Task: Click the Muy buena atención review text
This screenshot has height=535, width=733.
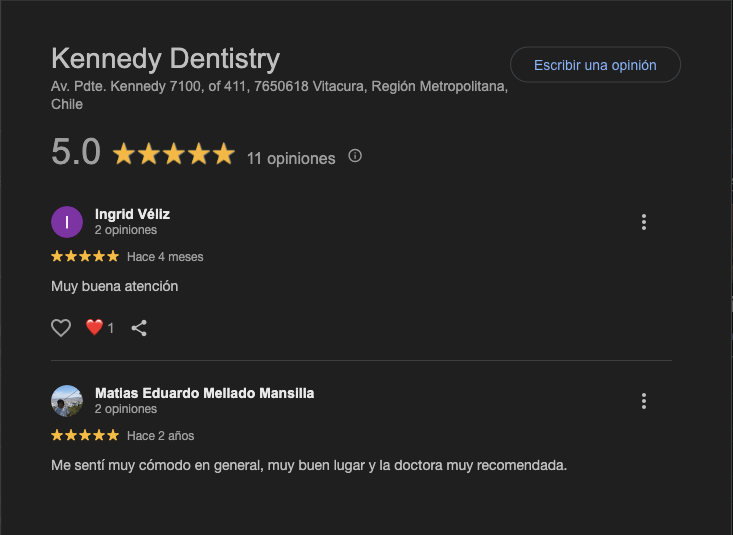Action: [114, 286]
